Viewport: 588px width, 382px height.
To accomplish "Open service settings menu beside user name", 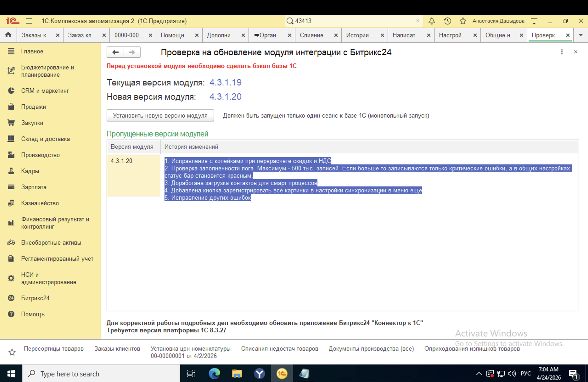I will (534, 21).
